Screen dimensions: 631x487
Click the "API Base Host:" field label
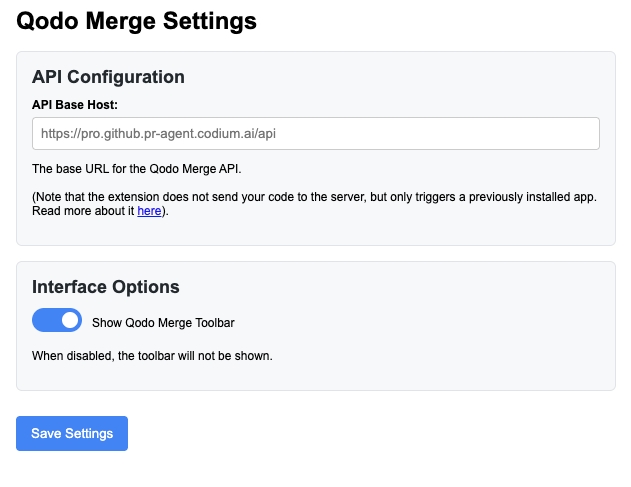click(x=76, y=103)
